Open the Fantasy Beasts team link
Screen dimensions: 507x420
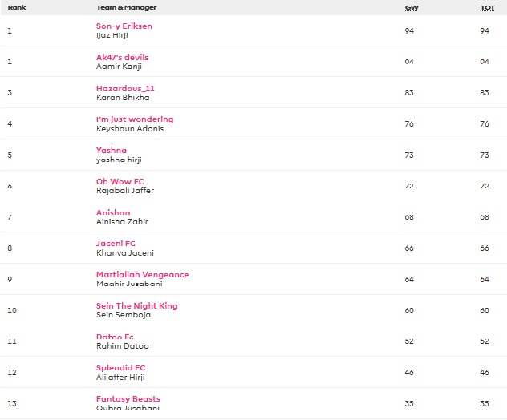[x=128, y=398]
